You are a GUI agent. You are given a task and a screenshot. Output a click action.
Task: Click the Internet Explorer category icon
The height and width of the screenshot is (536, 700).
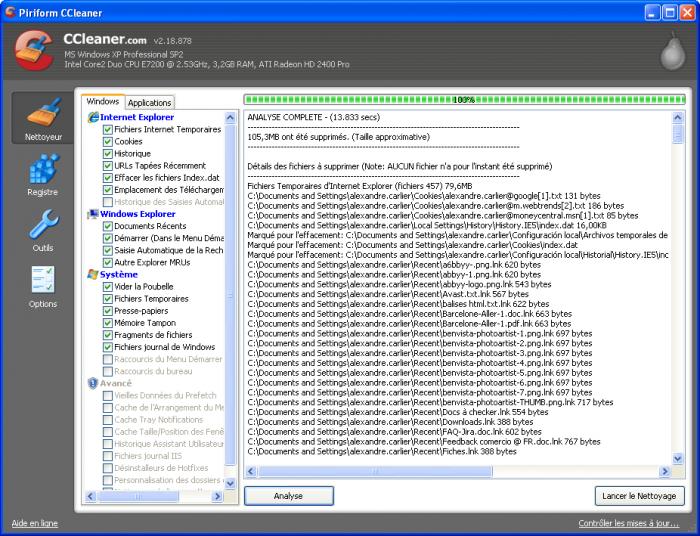point(93,117)
